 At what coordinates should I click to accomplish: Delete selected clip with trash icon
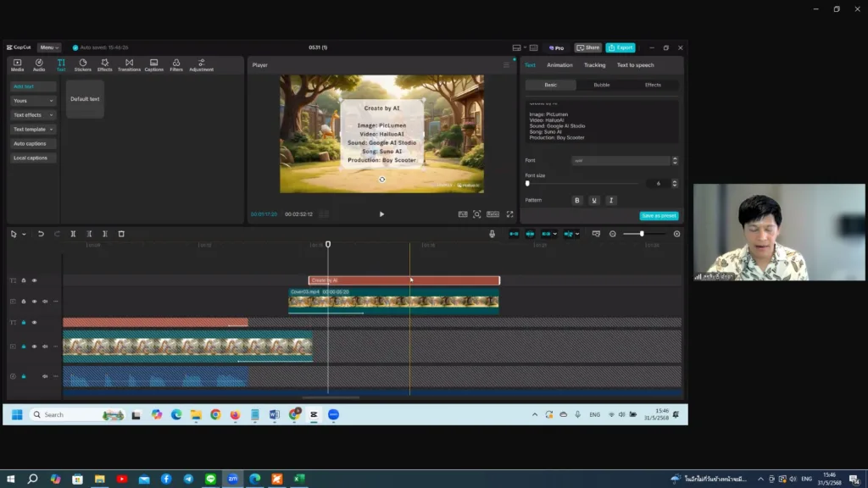coord(121,234)
